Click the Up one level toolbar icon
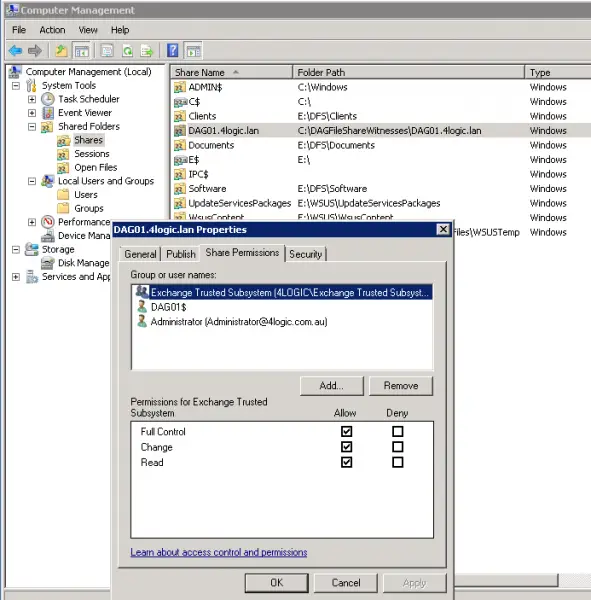This screenshot has height=600, width=591. click(x=61, y=51)
